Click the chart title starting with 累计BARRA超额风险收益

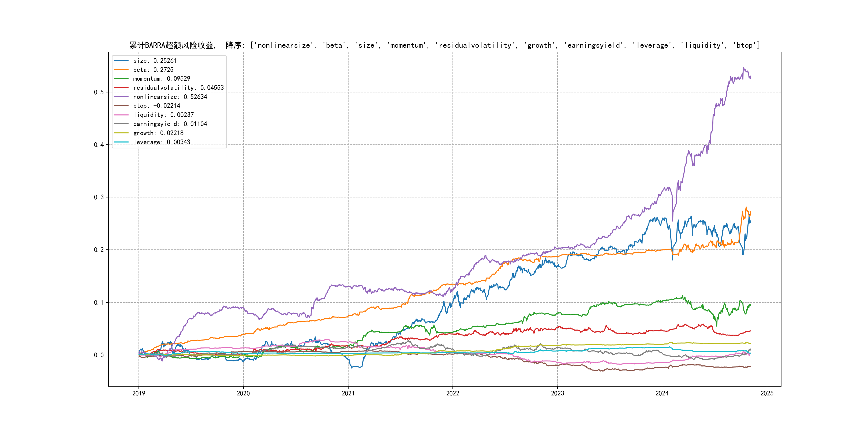click(444, 45)
